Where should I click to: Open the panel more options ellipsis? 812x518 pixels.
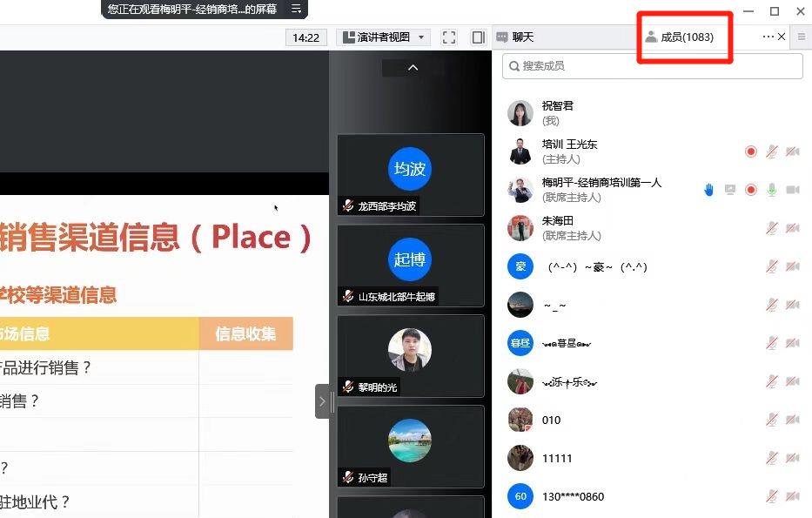pos(768,37)
